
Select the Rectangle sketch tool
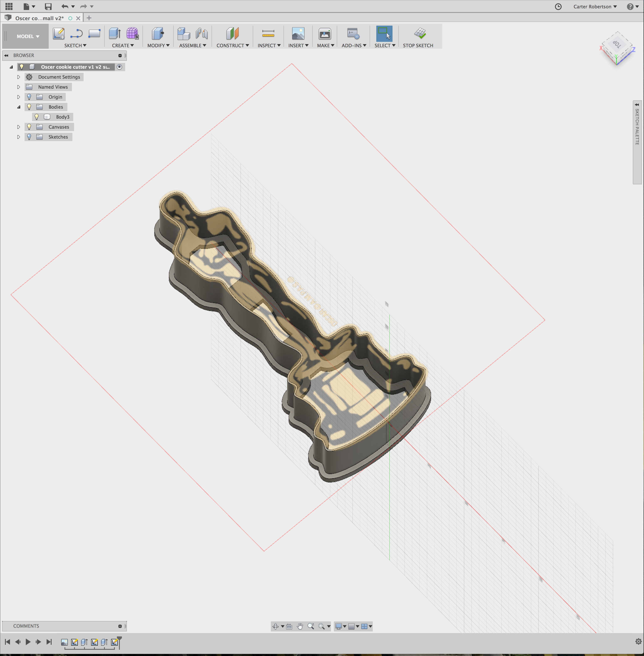click(94, 34)
